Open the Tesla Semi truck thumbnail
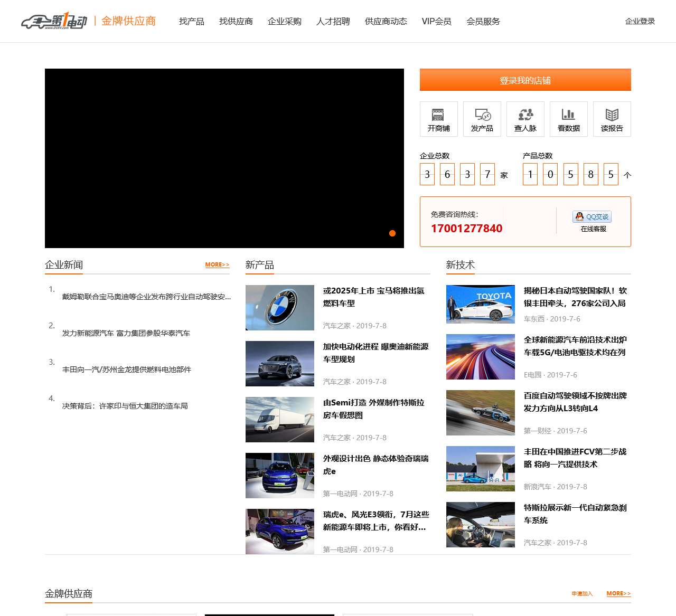 click(280, 420)
